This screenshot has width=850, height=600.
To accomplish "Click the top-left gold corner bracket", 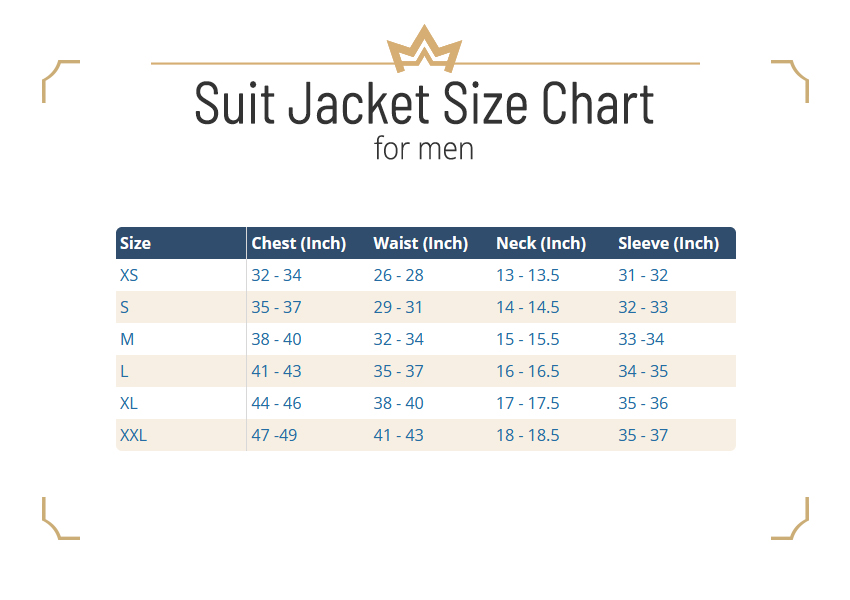I will [x=61, y=81].
